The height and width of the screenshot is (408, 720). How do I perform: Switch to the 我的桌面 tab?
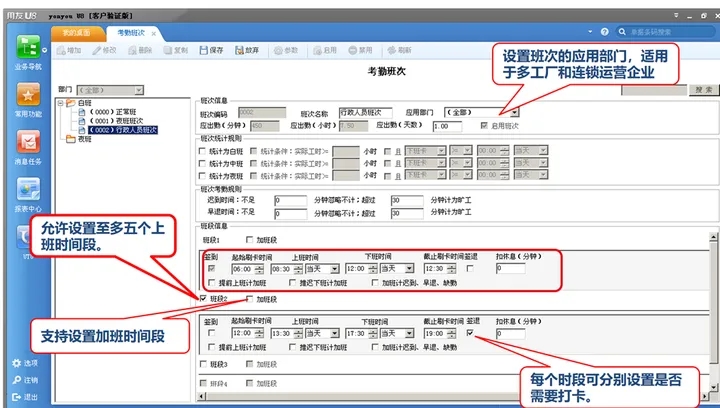[x=76, y=33]
